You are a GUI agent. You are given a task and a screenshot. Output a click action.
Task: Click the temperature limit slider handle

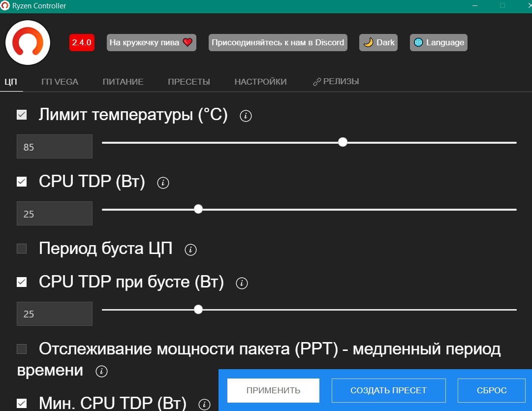343,142
